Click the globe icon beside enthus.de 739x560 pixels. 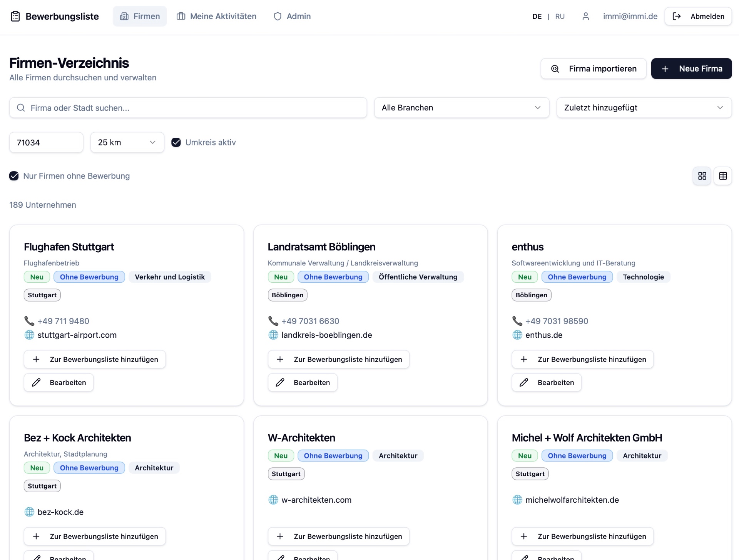[x=517, y=335]
